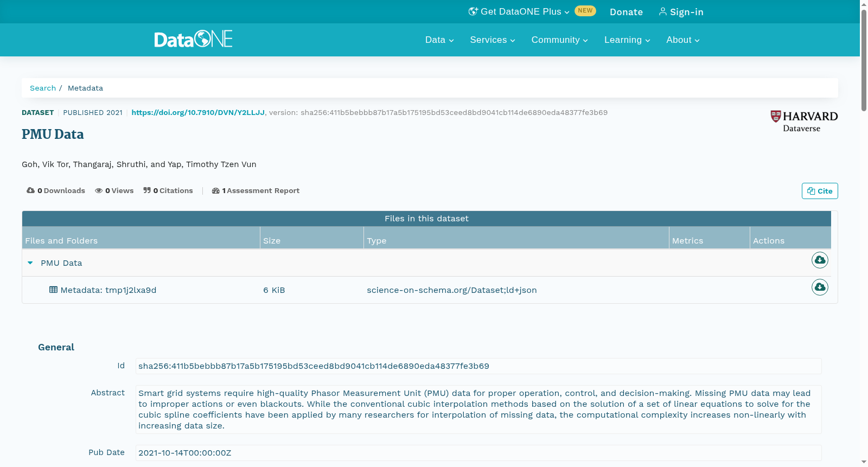Open the Services dropdown menu

pyautogui.click(x=493, y=40)
